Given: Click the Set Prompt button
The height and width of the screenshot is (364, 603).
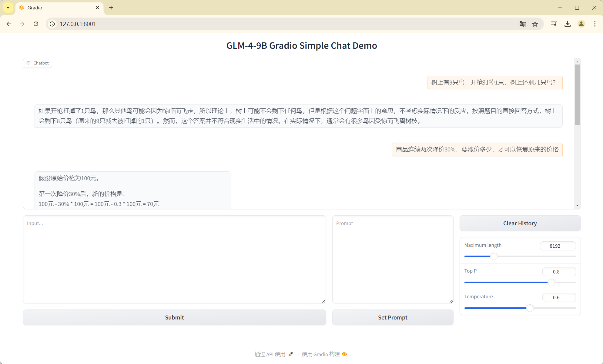Looking at the screenshot, I should (393, 317).
